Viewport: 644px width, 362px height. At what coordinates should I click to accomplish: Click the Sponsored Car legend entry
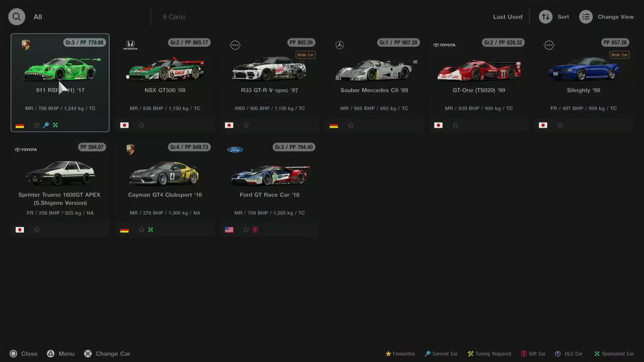(x=614, y=354)
